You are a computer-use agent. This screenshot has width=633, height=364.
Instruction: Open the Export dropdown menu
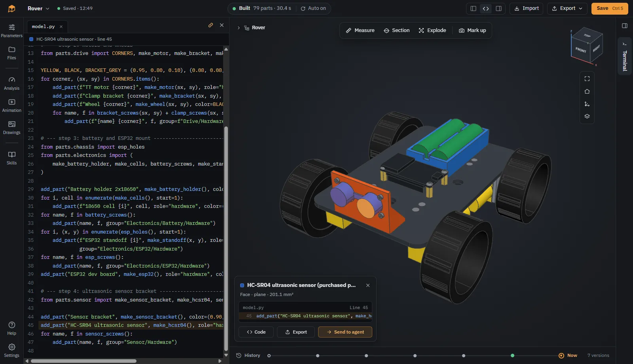pyautogui.click(x=567, y=8)
